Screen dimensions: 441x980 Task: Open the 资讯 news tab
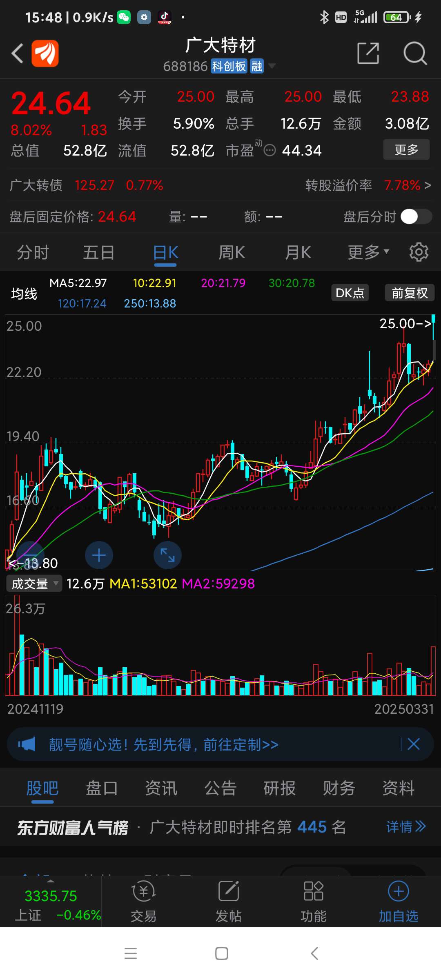tap(161, 788)
